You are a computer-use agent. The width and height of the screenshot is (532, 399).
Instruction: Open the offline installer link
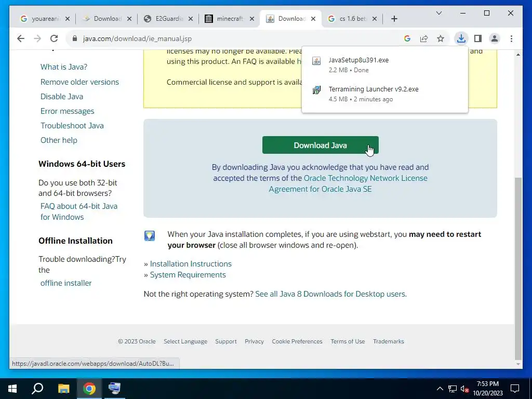click(x=66, y=283)
